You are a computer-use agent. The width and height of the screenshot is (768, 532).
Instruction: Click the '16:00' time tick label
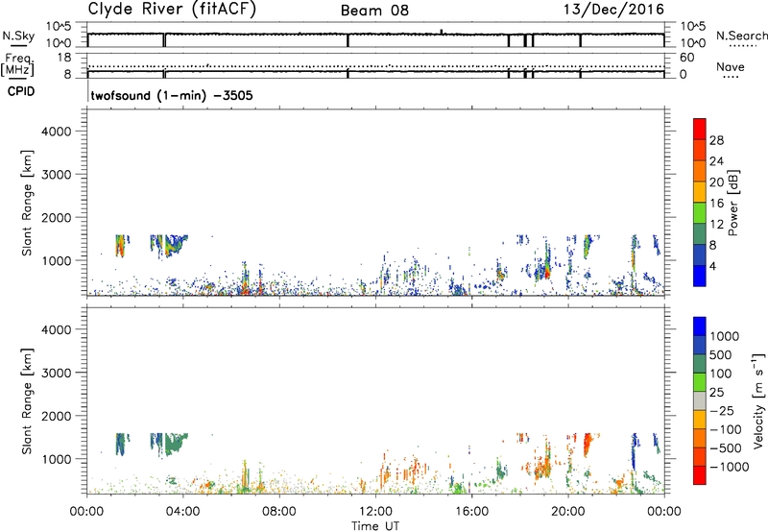point(471,512)
